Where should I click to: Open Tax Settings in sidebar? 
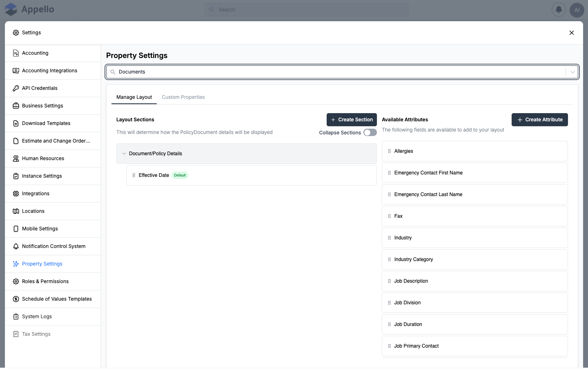pos(53,334)
